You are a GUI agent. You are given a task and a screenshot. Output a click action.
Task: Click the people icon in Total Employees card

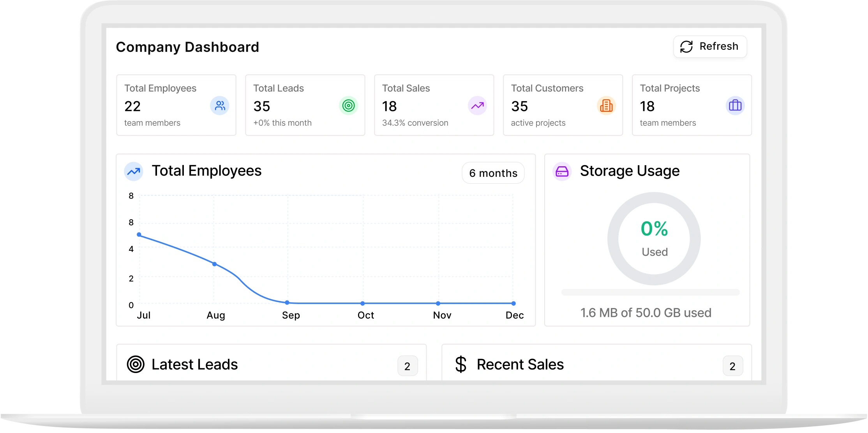tap(220, 106)
